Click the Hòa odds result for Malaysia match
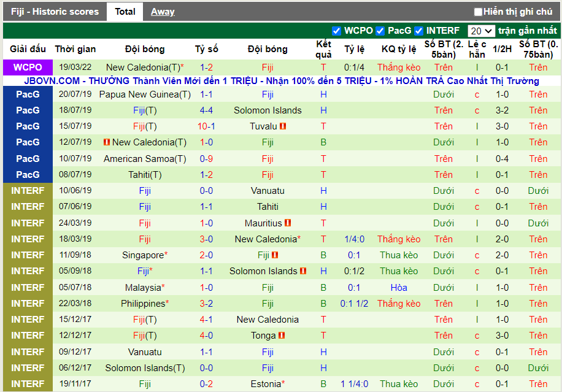Screen dimensions: 562x392 (x=399, y=287)
